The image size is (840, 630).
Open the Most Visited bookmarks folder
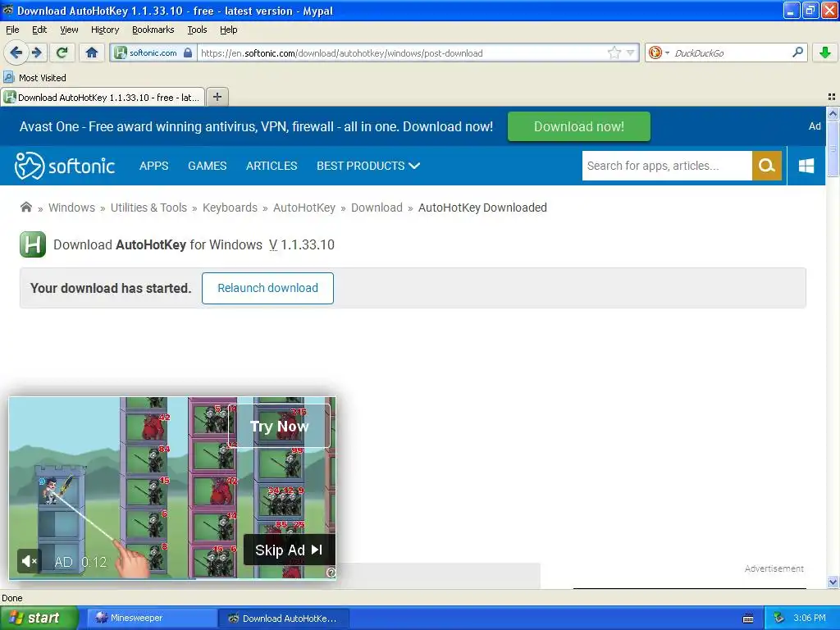click(x=34, y=78)
